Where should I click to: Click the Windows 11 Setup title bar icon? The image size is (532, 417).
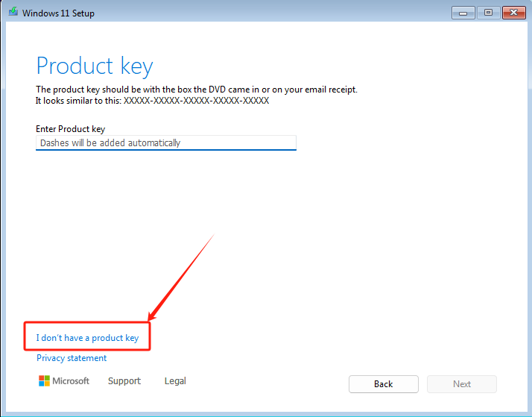[x=13, y=11]
